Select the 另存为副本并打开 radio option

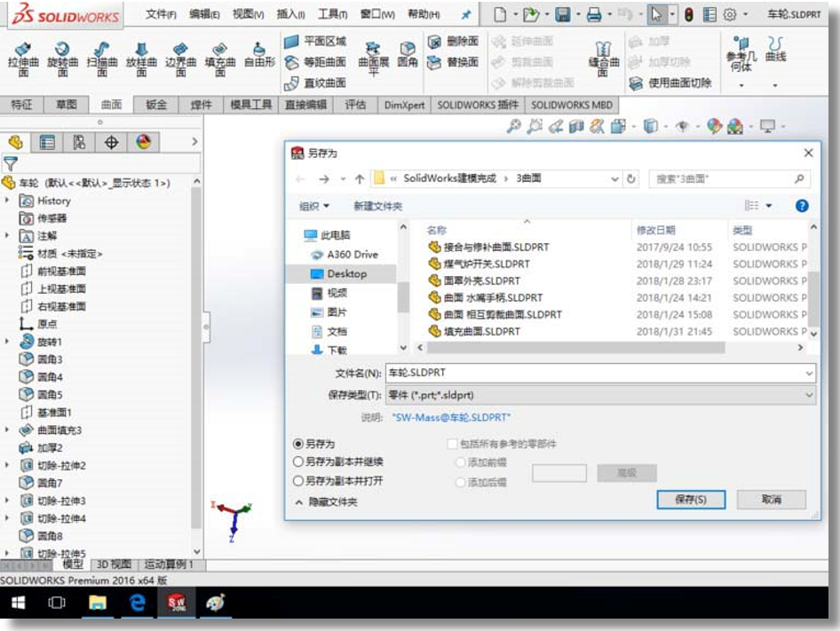pyautogui.click(x=338, y=480)
